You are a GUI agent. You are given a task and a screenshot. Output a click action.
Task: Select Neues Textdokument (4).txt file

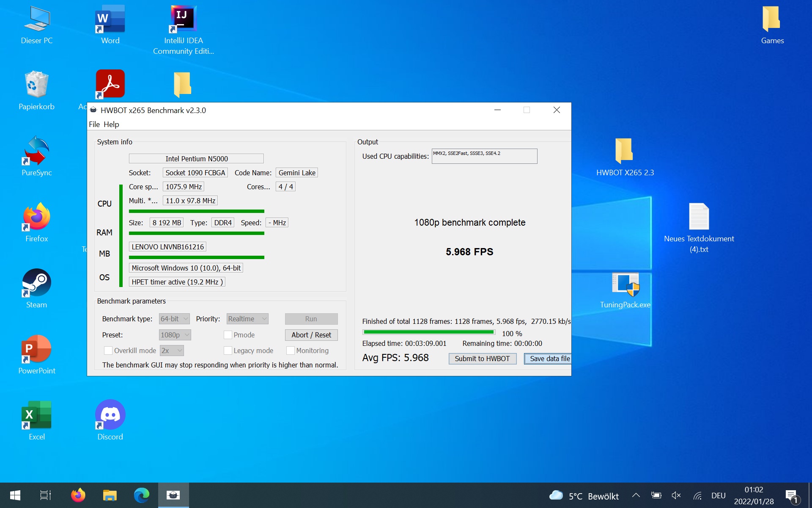click(699, 228)
